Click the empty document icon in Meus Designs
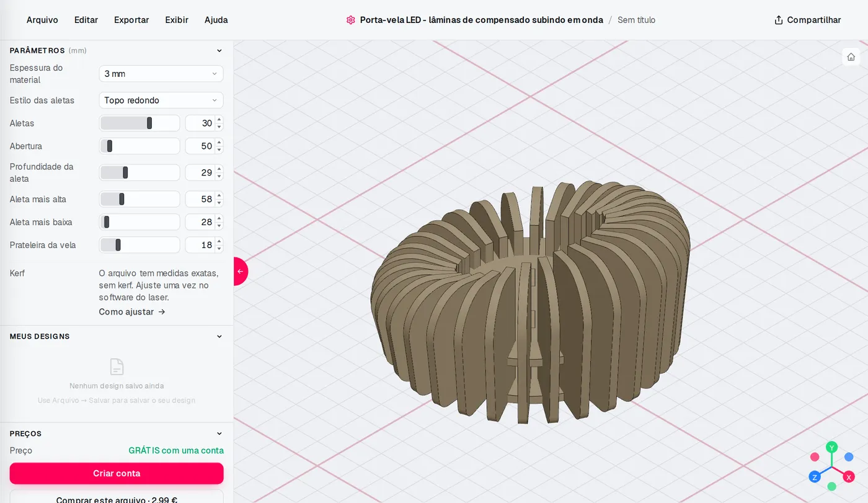Image resolution: width=868 pixels, height=503 pixels. pyautogui.click(x=117, y=367)
